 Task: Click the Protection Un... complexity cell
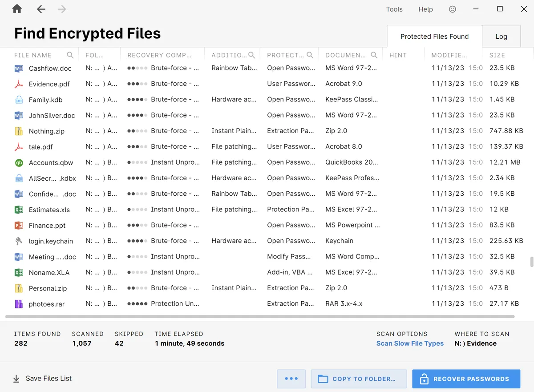point(175,303)
